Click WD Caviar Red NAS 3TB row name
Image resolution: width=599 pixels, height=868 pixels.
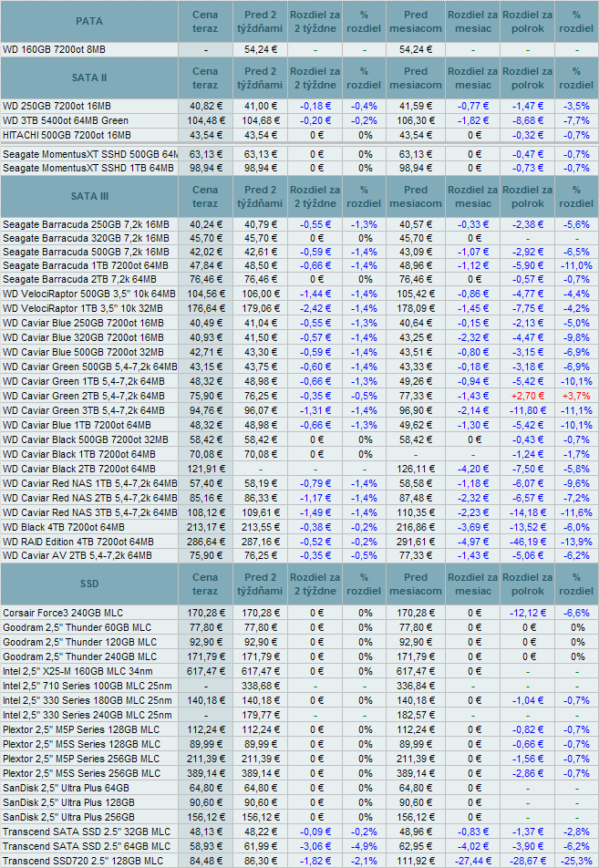click(89, 512)
